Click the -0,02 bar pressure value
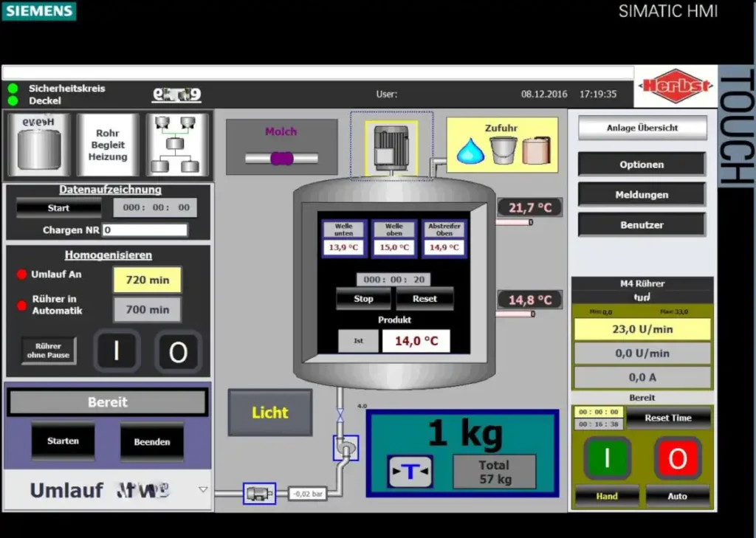The image size is (756, 538). coord(308,494)
